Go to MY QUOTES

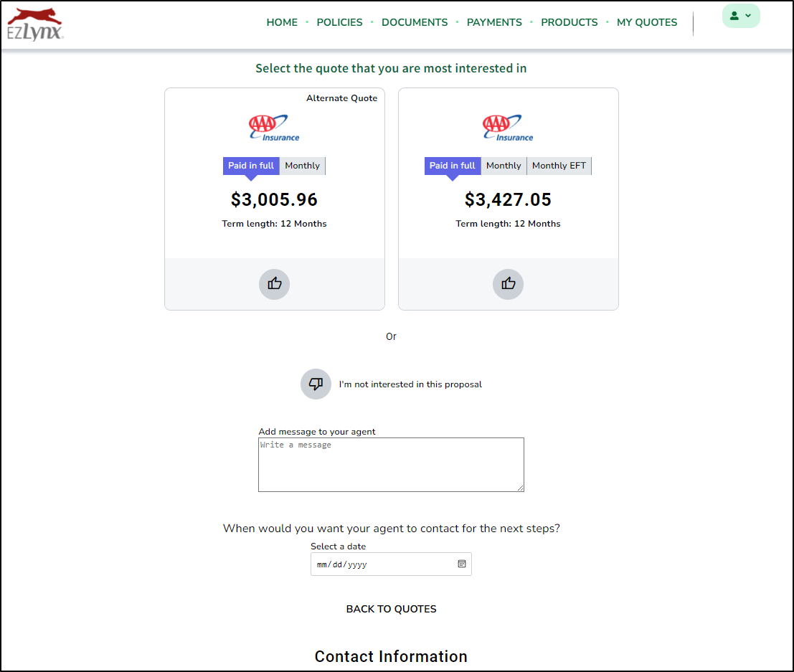tap(647, 22)
